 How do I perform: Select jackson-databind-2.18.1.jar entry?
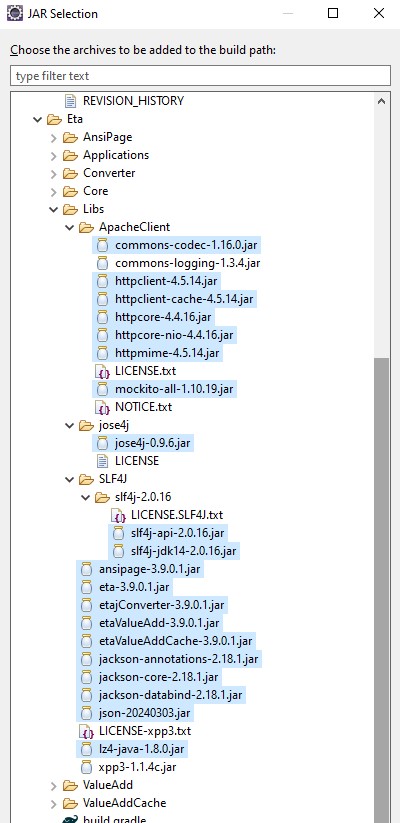pyautogui.click(x=162, y=695)
